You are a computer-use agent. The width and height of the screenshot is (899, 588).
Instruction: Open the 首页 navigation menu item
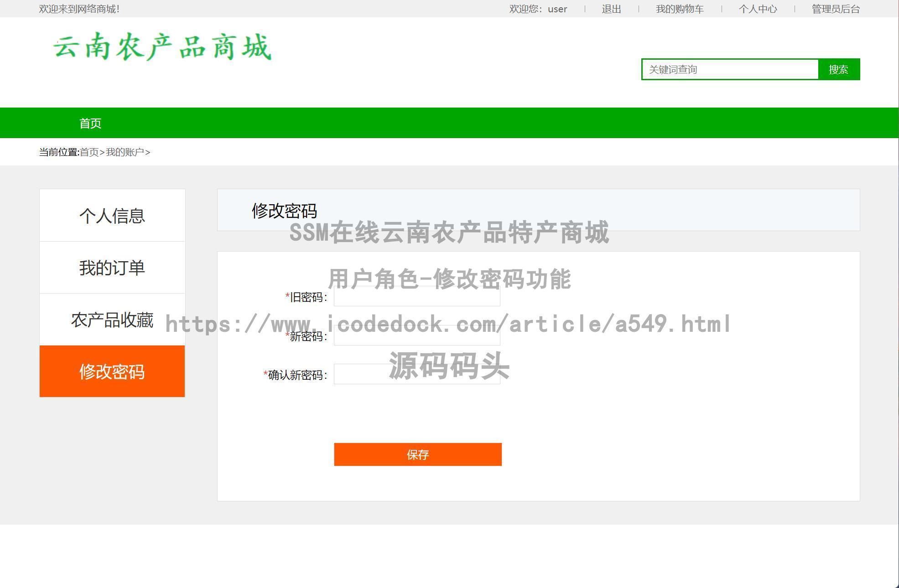click(x=90, y=124)
